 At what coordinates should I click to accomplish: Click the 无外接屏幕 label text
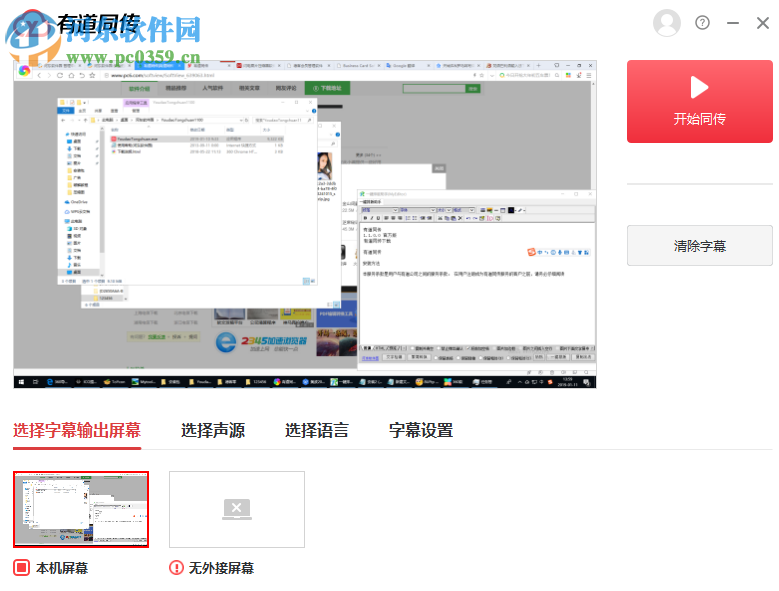point(222,568)
